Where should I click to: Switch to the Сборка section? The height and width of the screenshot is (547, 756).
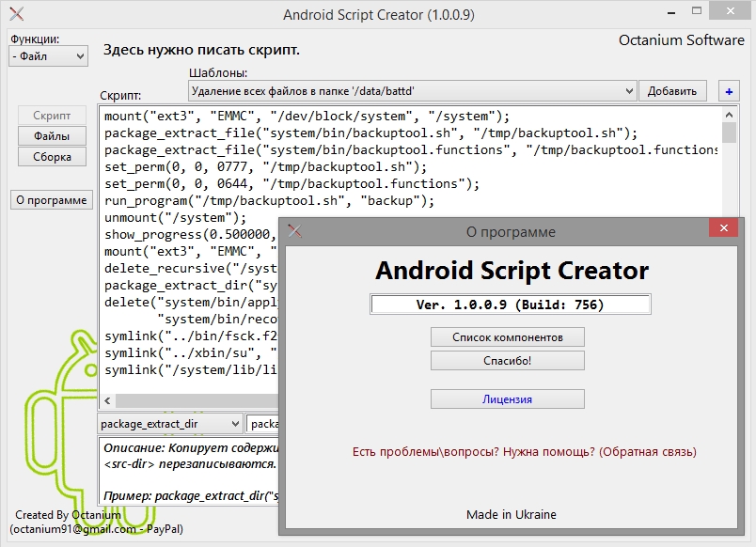52,157
